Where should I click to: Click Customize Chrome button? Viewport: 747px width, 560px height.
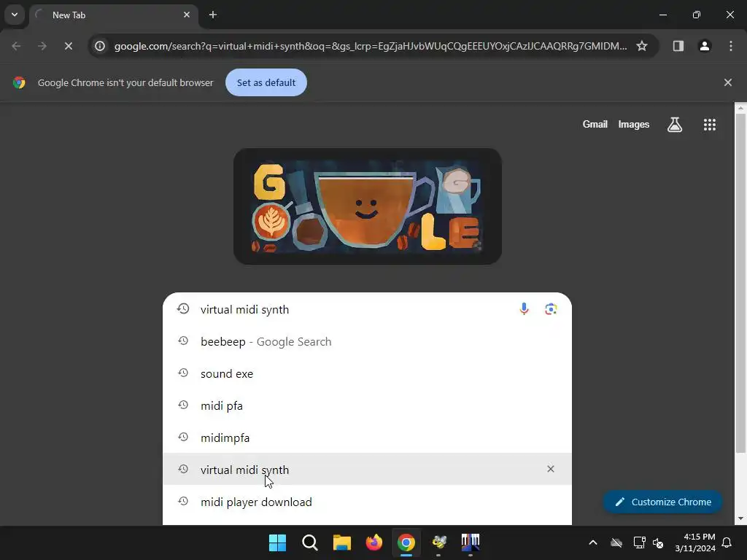(662, 502)
